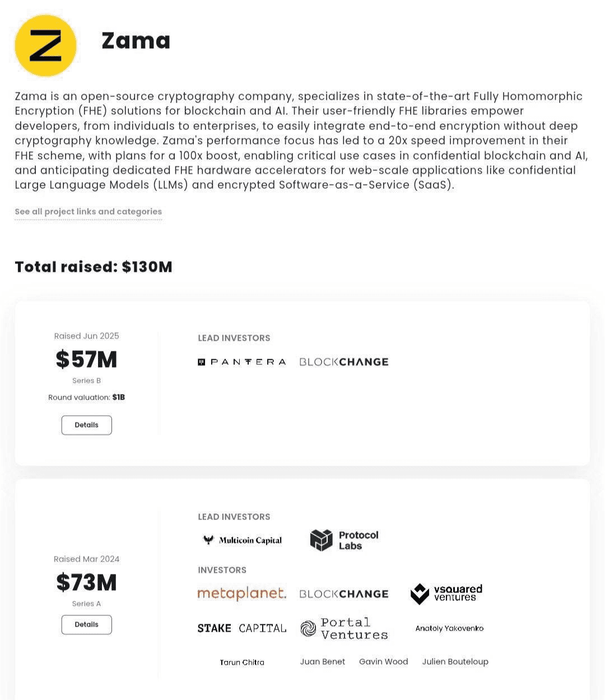Click the Total raised $130M heading
The width and height of the screenshot is (605, 700).
pos(94,267)
